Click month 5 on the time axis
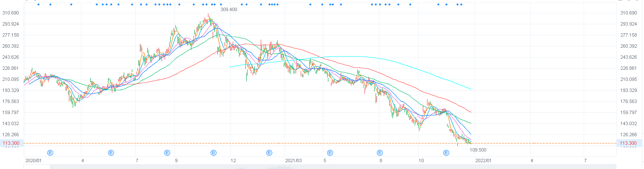644x169 pixels. [x=325, y=160]
